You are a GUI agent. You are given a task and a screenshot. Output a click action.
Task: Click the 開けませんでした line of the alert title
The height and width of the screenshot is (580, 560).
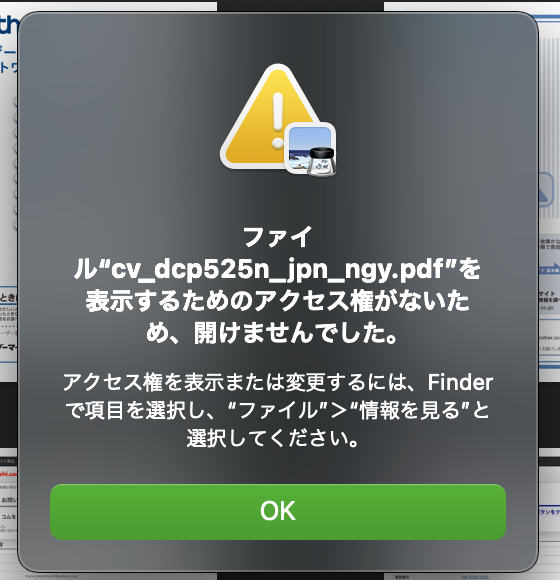[x=272, y=332]
